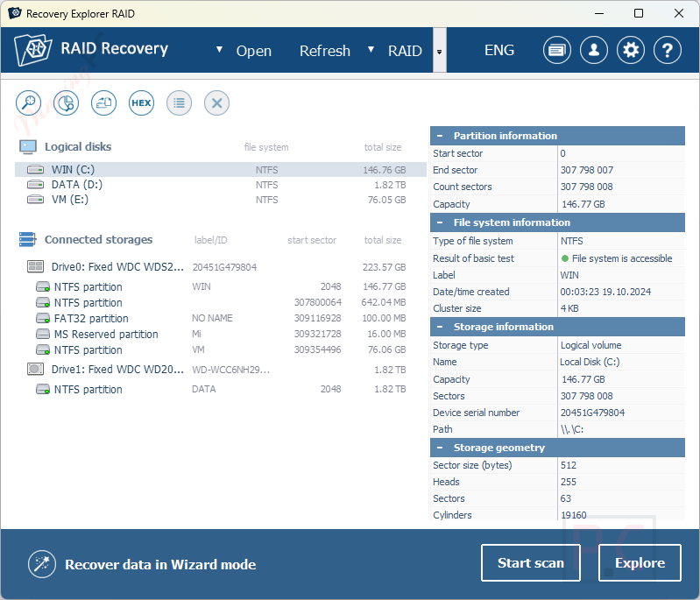Collapse the Partition information section
700x600 pixels.
[440, 136]
